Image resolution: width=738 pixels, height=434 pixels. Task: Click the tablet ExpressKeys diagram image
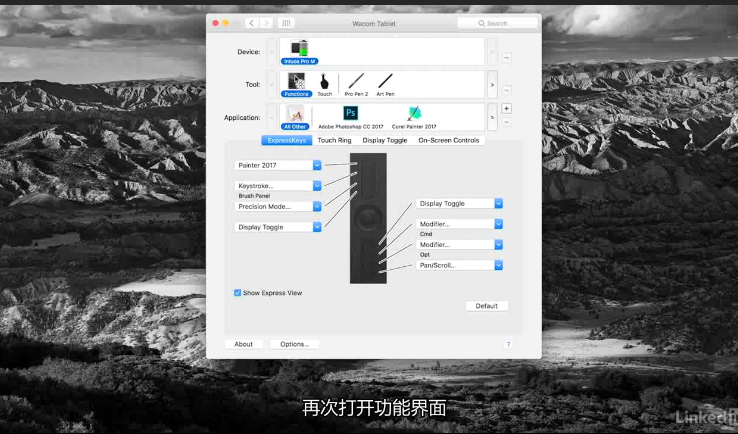click(x=368, y=218)
